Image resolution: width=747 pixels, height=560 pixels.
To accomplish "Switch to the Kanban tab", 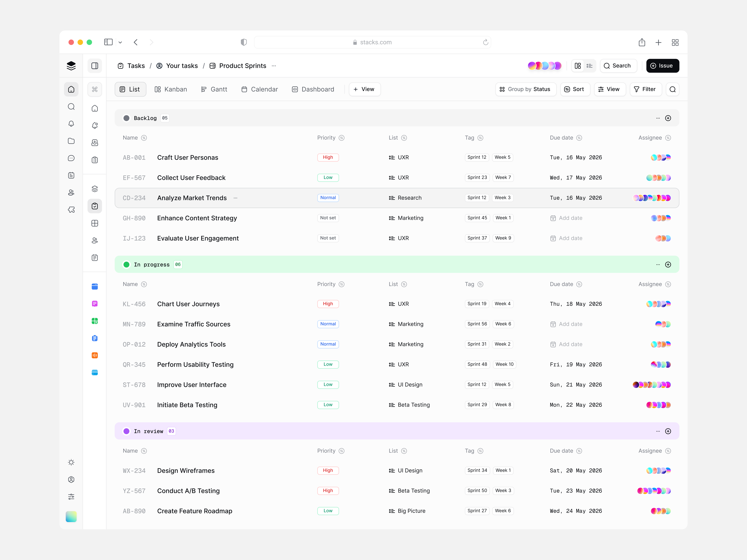I will click(171, 89).
